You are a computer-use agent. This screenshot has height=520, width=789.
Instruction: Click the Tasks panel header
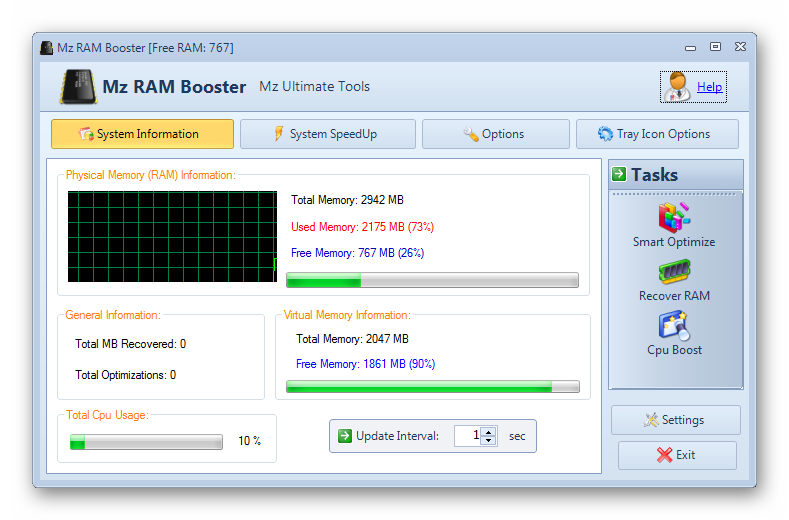point(676,175)
